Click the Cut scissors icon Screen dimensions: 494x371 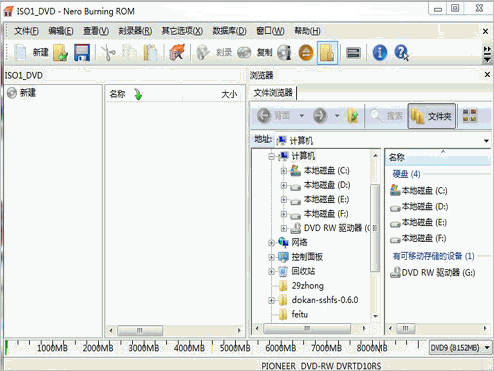point(108,52)
